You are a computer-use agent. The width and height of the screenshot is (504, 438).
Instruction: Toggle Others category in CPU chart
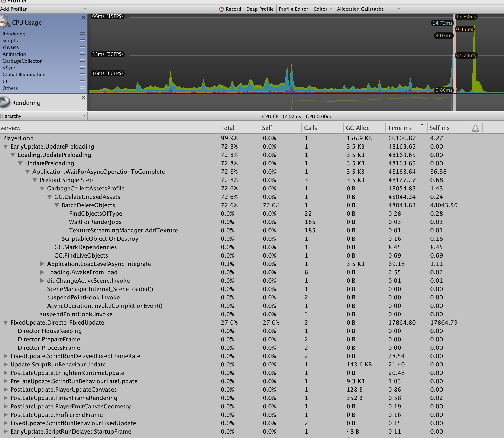(x=10, y=88)
